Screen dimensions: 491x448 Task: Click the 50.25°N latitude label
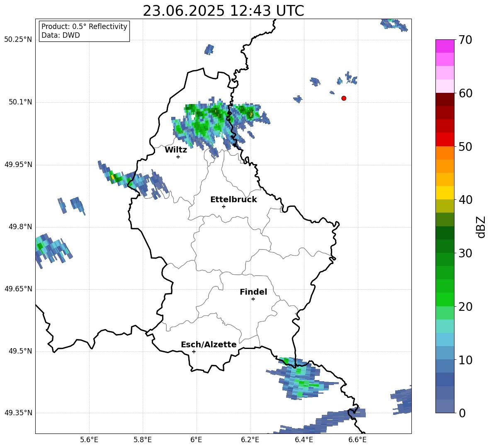coord(18,40)
